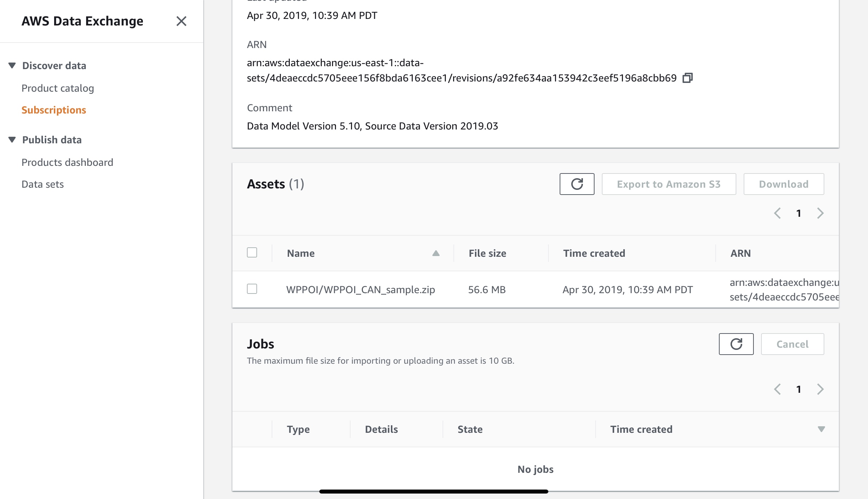Viewport: 868px width, 499px height.
Task: Collapse the Discover data section
Action: point(12,65)
